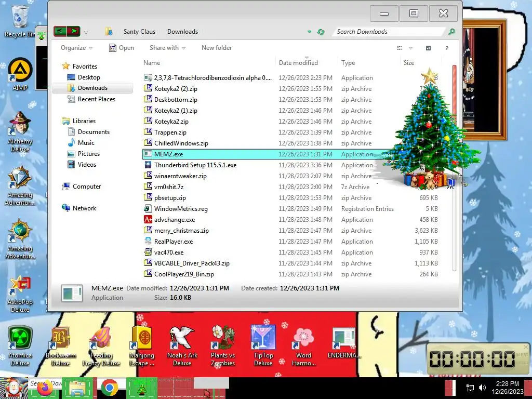Open the network tray icon
Screen dimensions: 532x399
click(470, 388)
